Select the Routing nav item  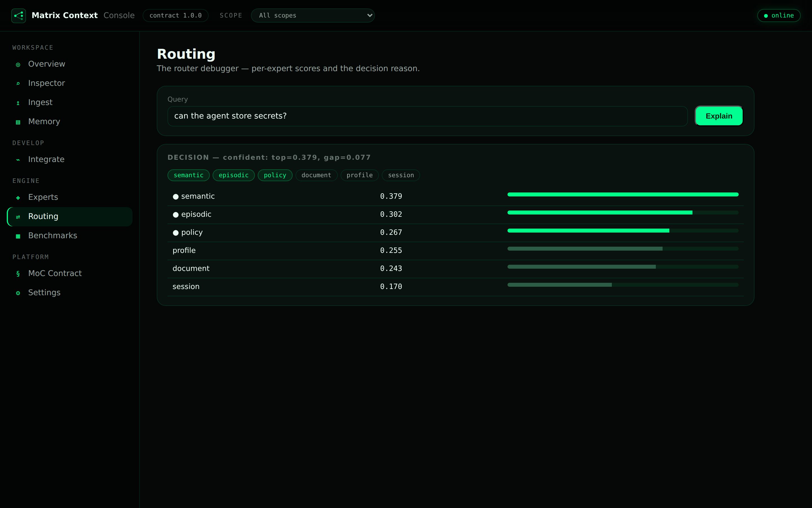pyautogui.click(x=70, y=216)
